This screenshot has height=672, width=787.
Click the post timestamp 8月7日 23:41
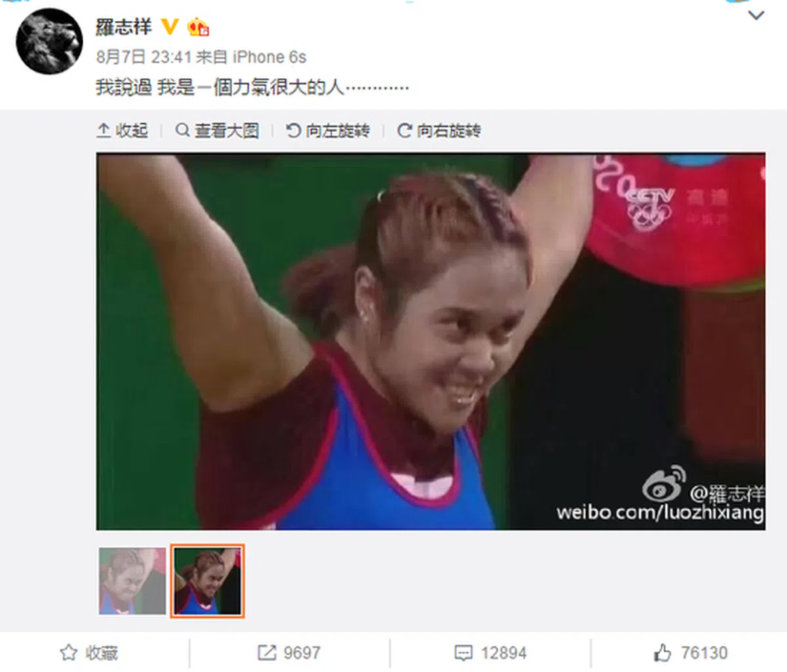pos(144,57)
